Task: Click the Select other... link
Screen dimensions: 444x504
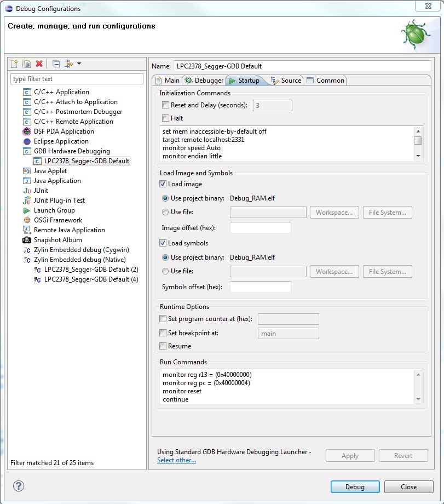Action: tap(176, 460)
